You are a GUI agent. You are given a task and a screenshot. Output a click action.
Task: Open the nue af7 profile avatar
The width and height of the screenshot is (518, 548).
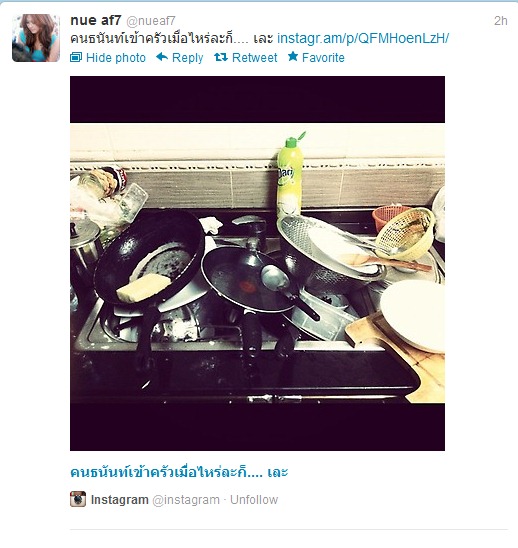click(x=36, y=38)
